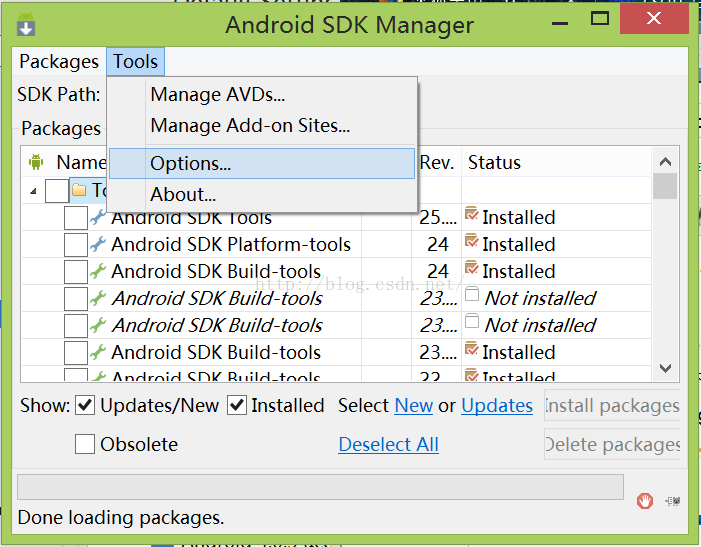The height and width of the screenshot is (547, 701).
Task: Click the 'Done loading packages.' status text
Action: coord(121,518)
